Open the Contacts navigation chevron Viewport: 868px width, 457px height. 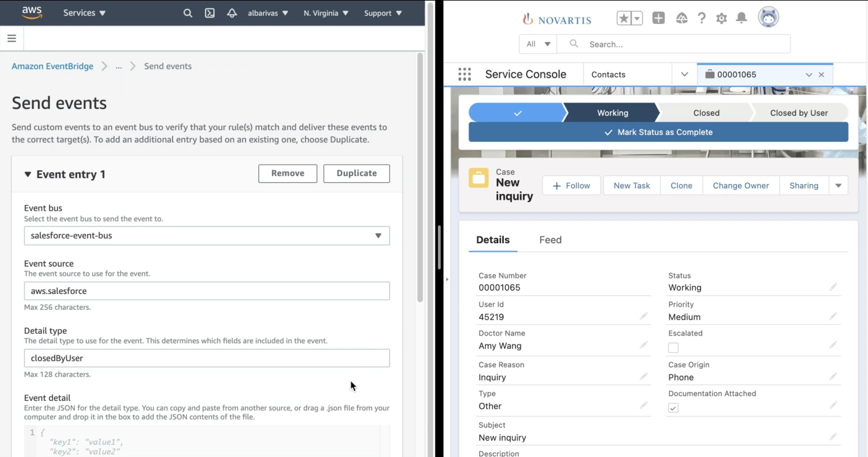pos(684,74)
